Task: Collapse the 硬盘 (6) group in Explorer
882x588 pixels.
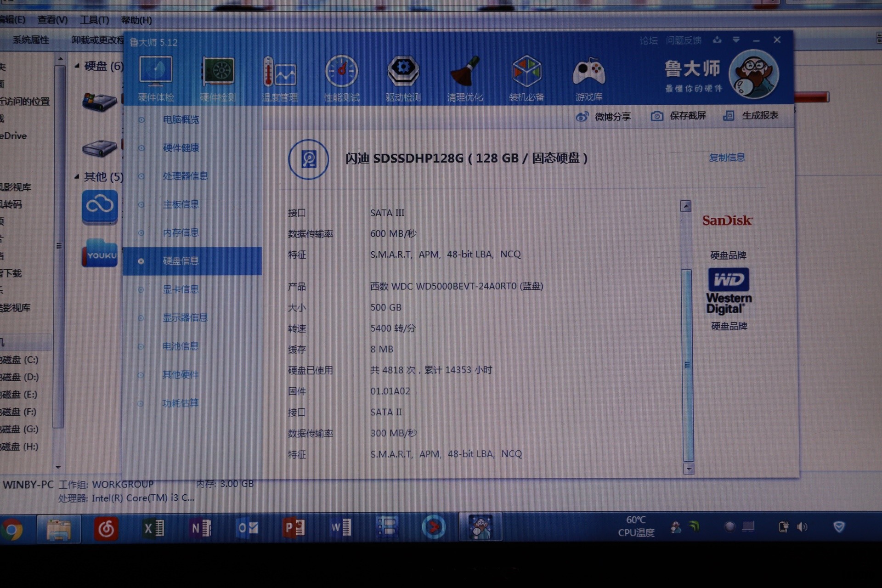Action: tap(77, 66)
